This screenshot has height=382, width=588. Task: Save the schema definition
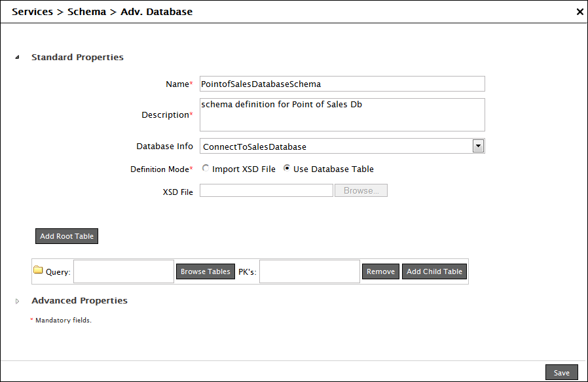click(x=561, y=372)
